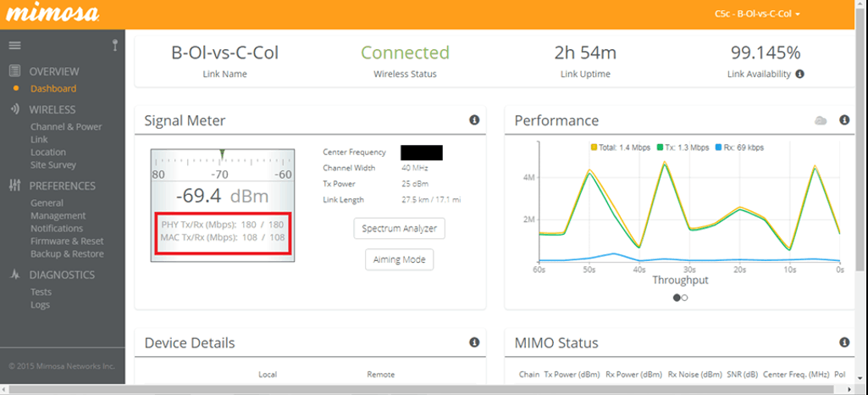The width and height of the screenshot is (868, 395).
Task: Open the C5c device dropdown
Action: pyautogui.click(x=756, y=14)
